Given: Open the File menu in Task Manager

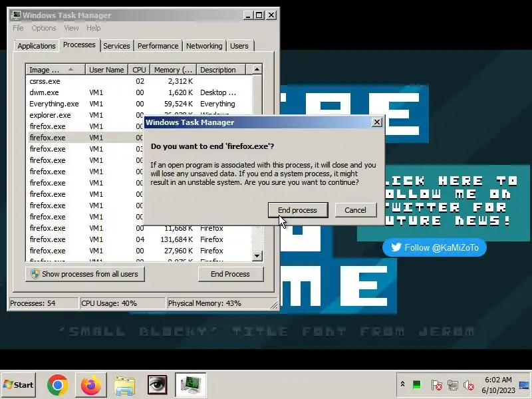Looking at the screenshot, I should 18,28.
